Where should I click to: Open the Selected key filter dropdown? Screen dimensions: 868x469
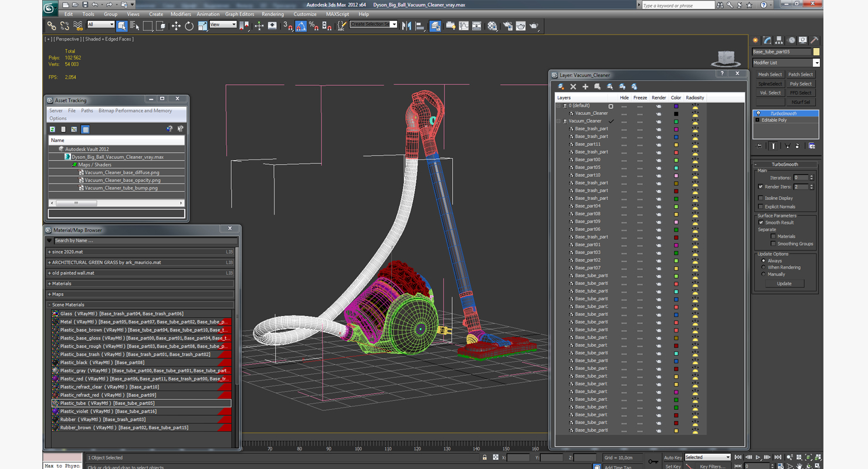point(707,457)
